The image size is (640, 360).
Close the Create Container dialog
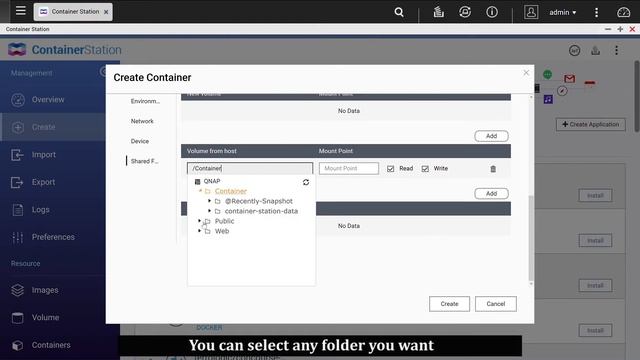coord(526,73)
